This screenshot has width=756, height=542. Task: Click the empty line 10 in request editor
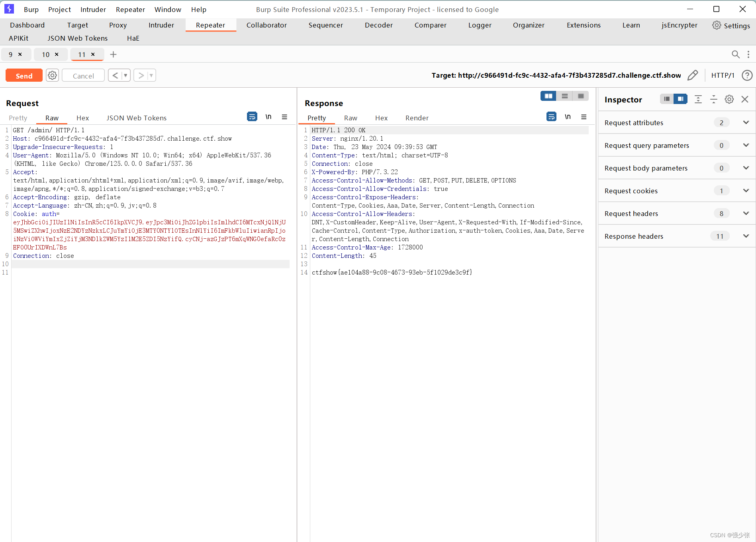(x=151, y=264)
